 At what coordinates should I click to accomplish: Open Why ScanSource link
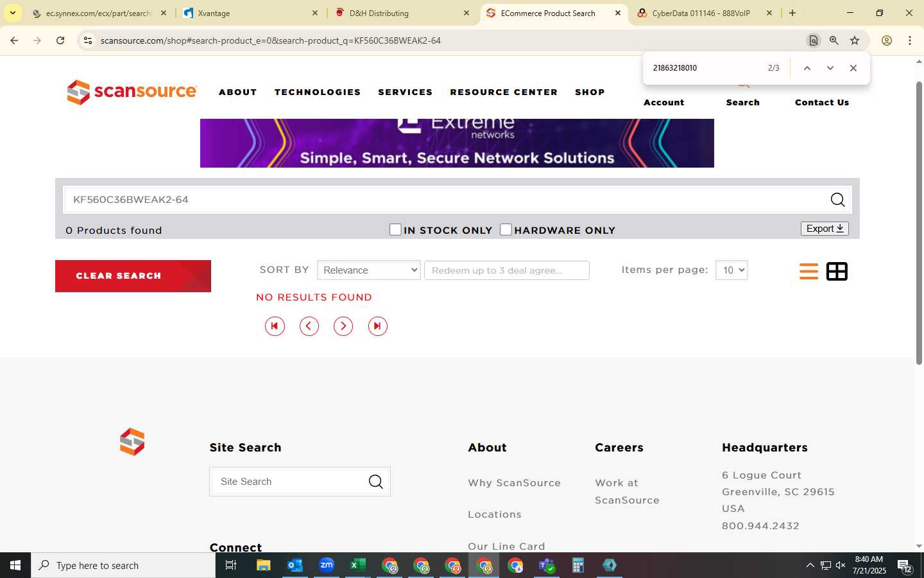[514, 483]
